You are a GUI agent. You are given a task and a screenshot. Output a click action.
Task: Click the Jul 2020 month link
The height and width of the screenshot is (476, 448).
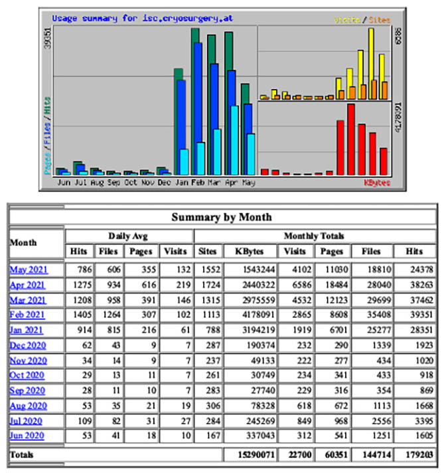point(27,421)
